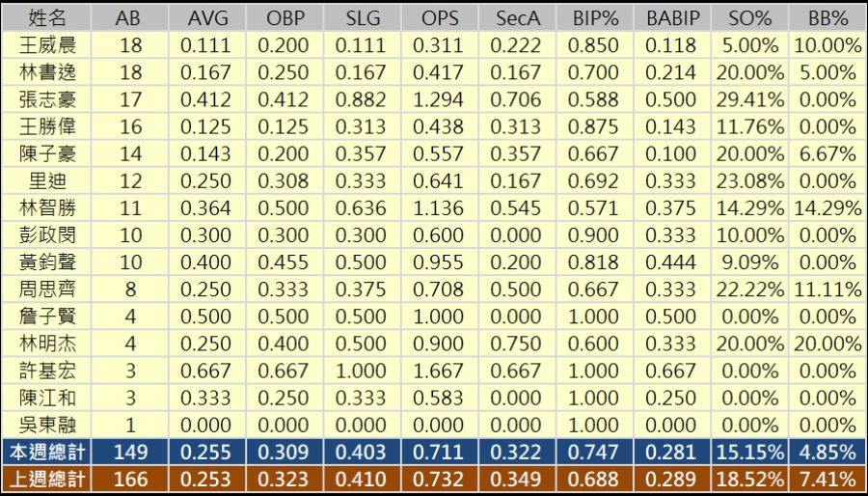Screen dimensions: 868x496
Task: Click 周思齊's SO% value 22.22%
Action: click(x=748, y=289)
